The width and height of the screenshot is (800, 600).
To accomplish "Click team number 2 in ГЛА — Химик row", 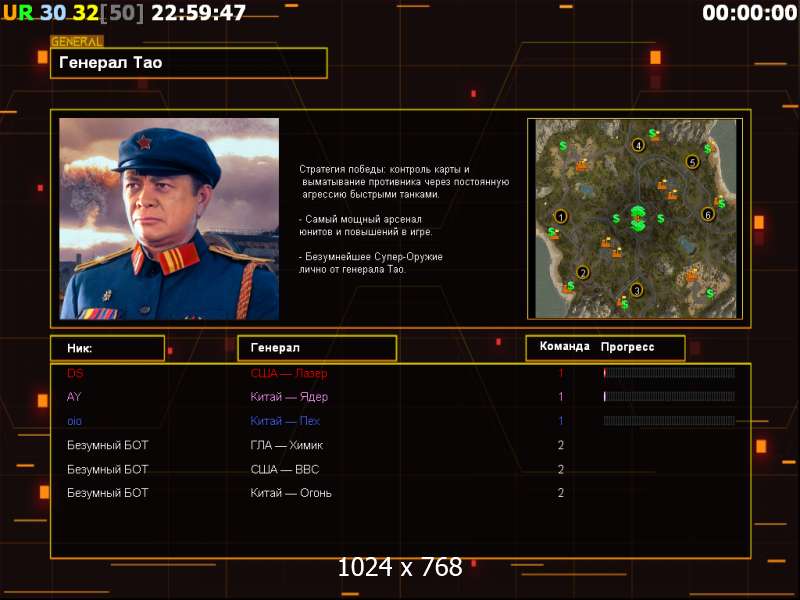I will pyautogui.click(x=561, y=445).
